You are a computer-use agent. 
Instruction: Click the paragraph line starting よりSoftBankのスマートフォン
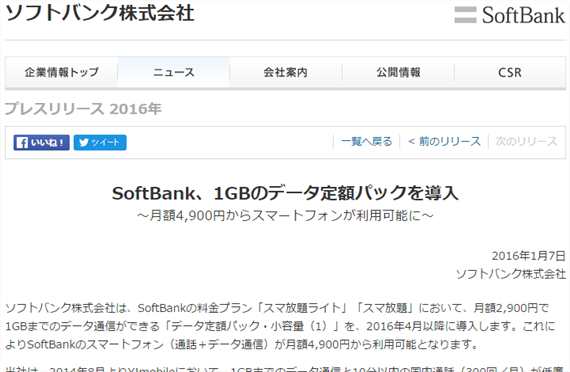tap(242, 344)
